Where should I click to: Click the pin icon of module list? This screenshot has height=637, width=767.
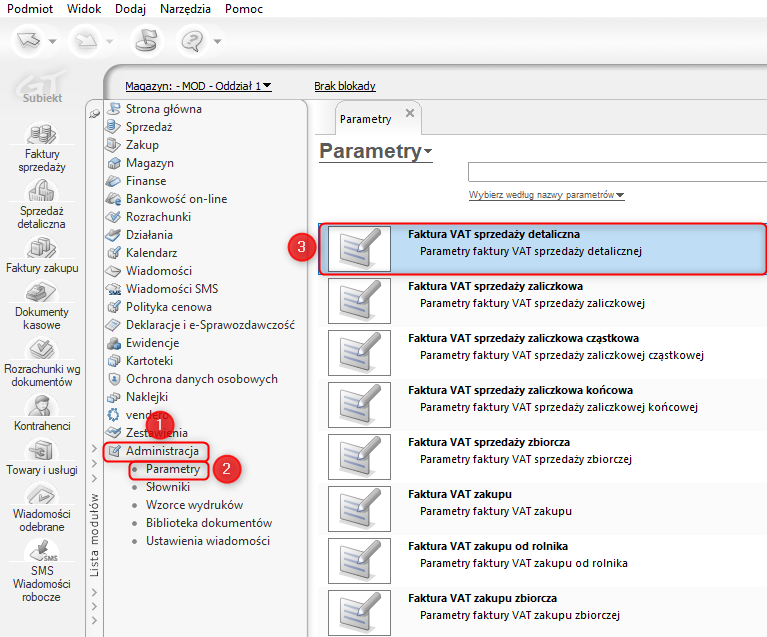point(94,114)
